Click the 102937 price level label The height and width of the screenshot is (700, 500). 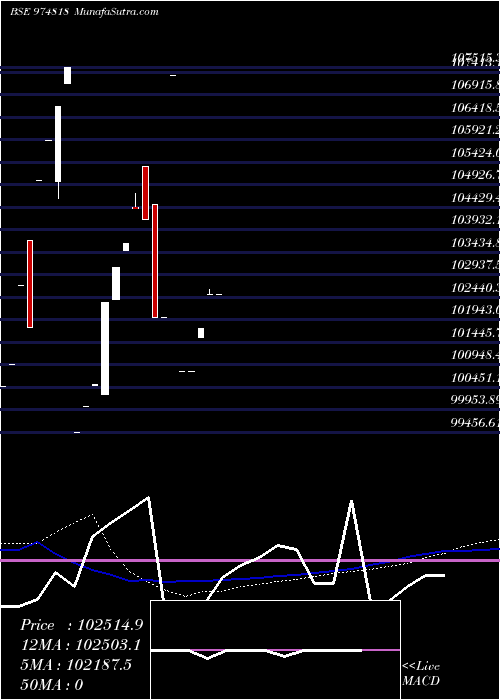tap(475, 265)
